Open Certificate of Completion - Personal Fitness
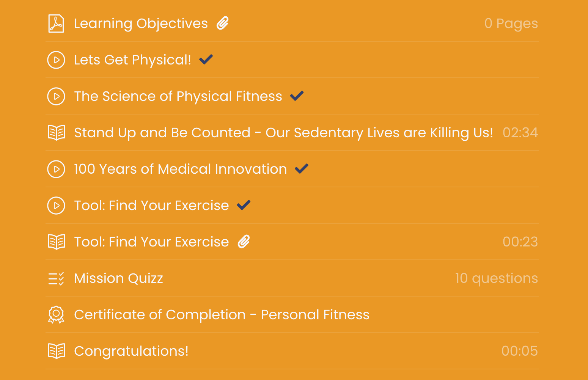The height and width of the screenshot is (380, 588). click(x=222, y=315)
